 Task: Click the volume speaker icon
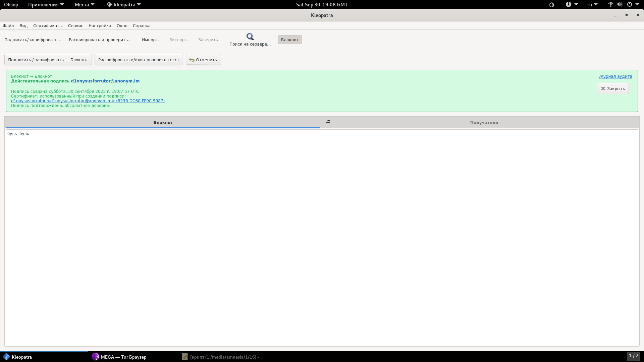pos(620,5)
